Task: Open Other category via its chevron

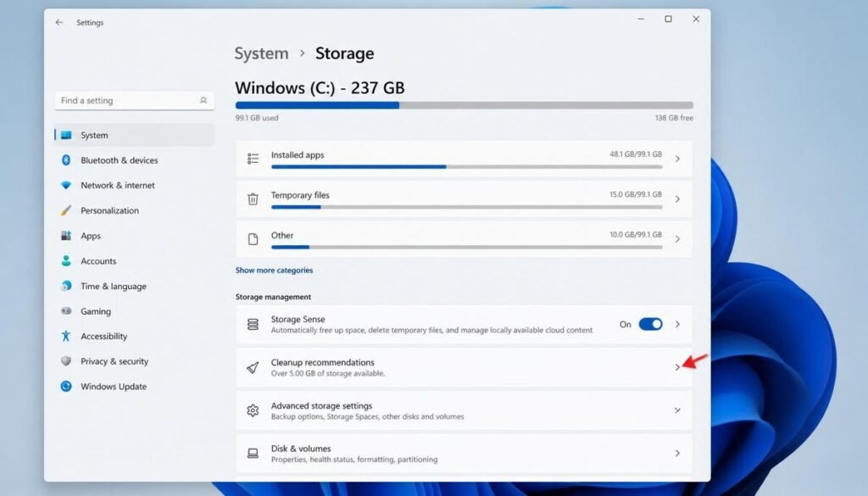Action: [x=677, y=239]
